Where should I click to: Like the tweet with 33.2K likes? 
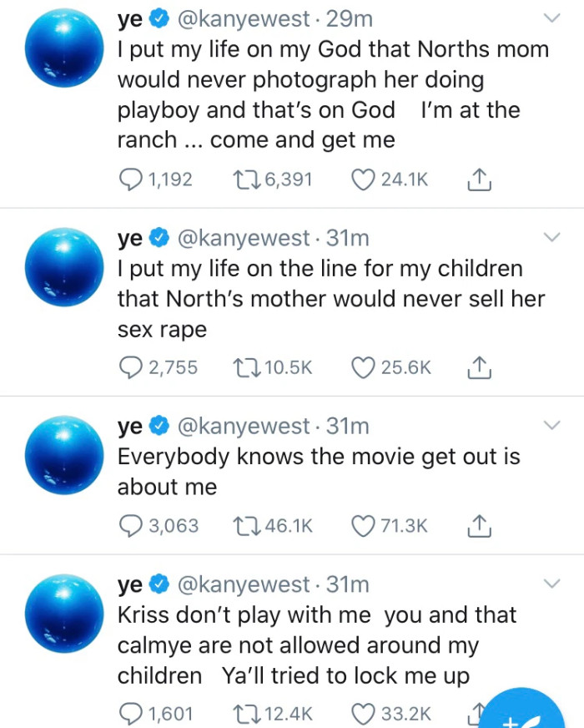362,713
